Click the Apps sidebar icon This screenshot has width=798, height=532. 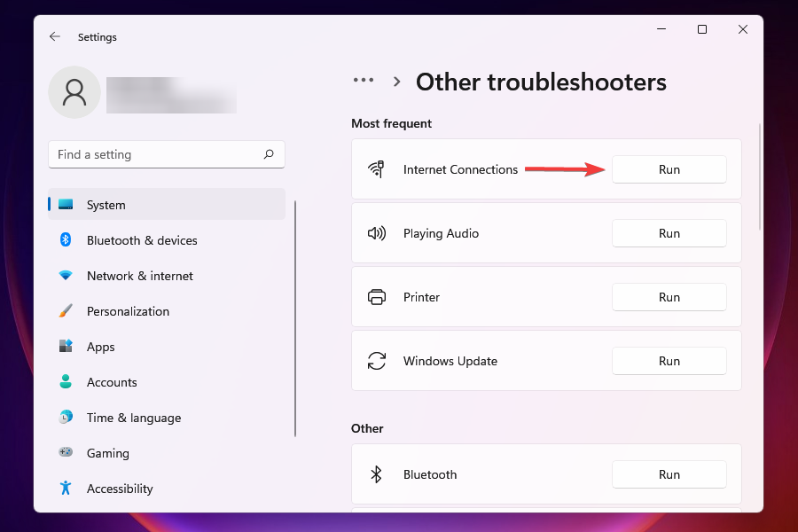point(66,346)
